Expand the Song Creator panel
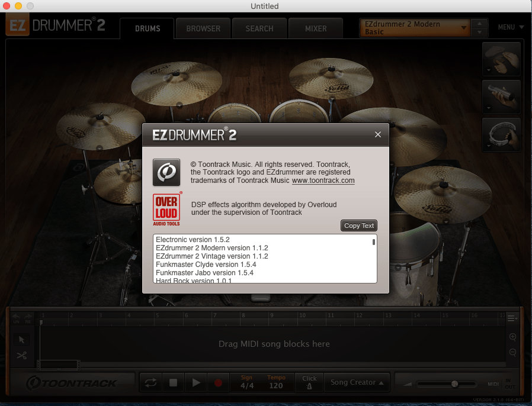The width and height of the screenshot is (532, 406). click(x=357, y=382)
